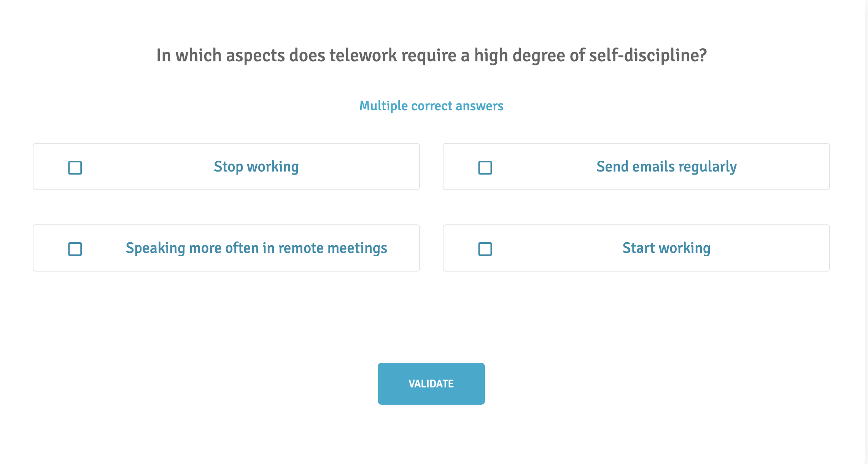
Task: Click the word 'Stop' in the first answer
Action: pyautogui.click(x=228, y=167)
